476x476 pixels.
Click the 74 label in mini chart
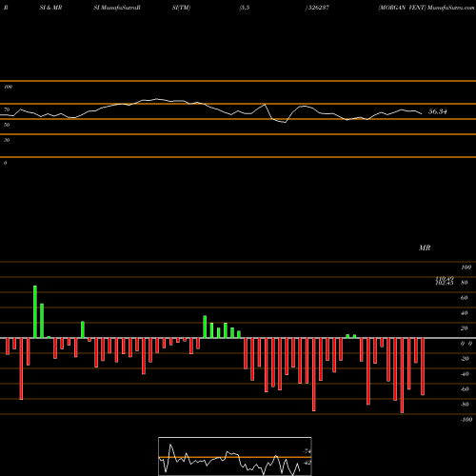pos(307,451)
